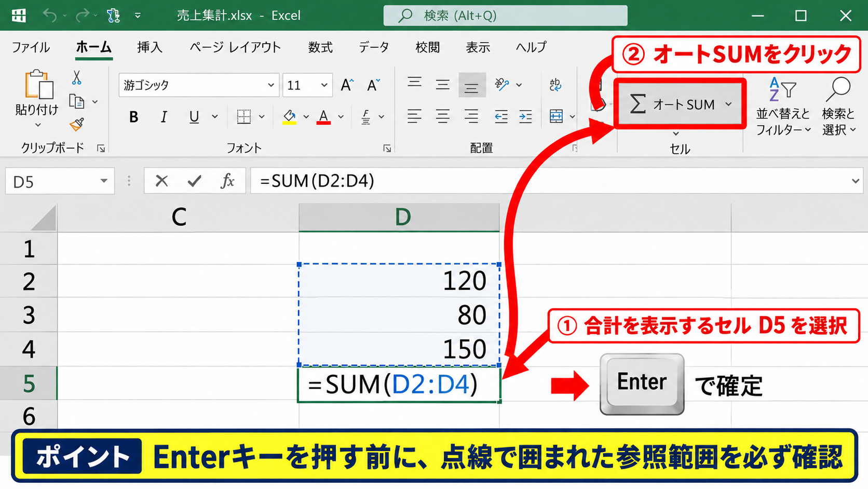Click the Decrease Font Size icon
Viewport: 868px width, 489px height.
(374, 85)
